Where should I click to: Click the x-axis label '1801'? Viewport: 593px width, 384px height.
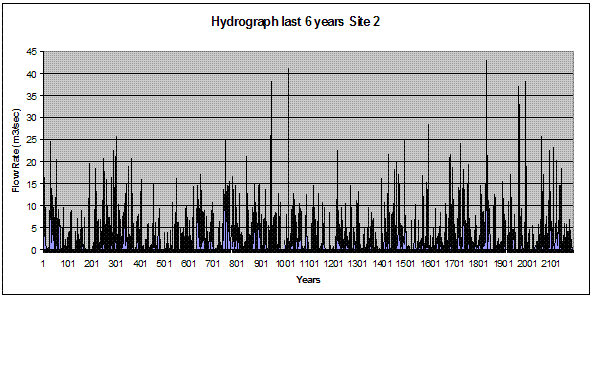click(479, 263)
